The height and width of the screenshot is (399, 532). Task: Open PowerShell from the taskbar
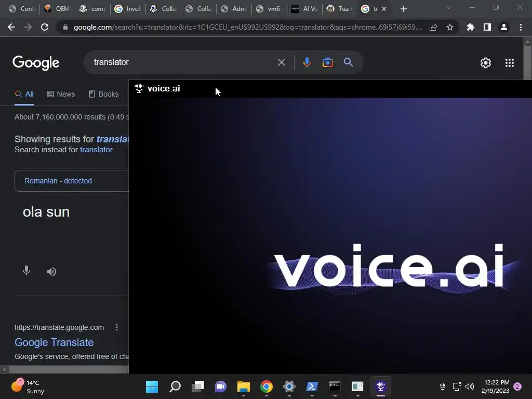[x=312, y=387]
